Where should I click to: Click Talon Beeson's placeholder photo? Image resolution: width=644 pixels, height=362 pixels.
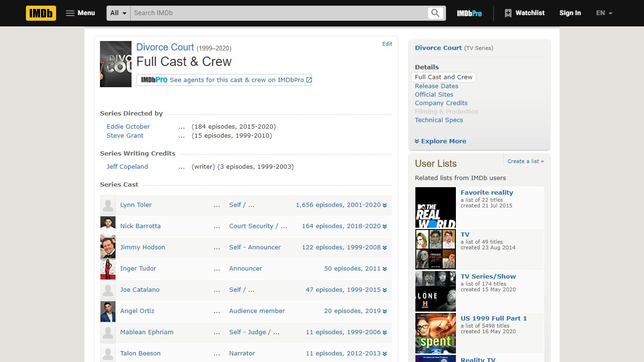(x=108, y=353)
